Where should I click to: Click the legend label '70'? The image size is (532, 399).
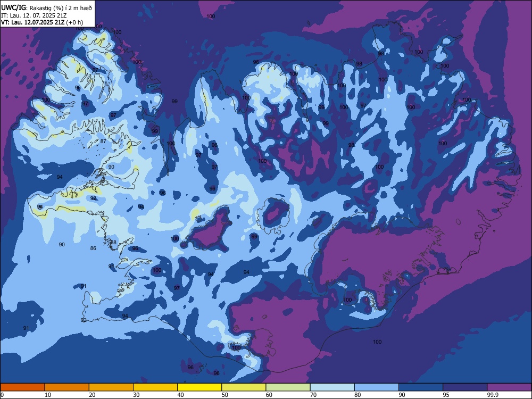313,395
